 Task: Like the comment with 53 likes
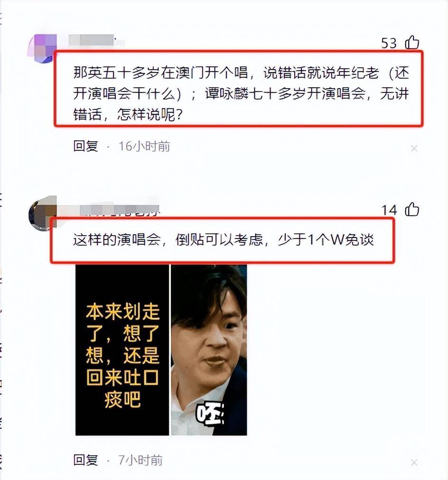click(412, 43)
